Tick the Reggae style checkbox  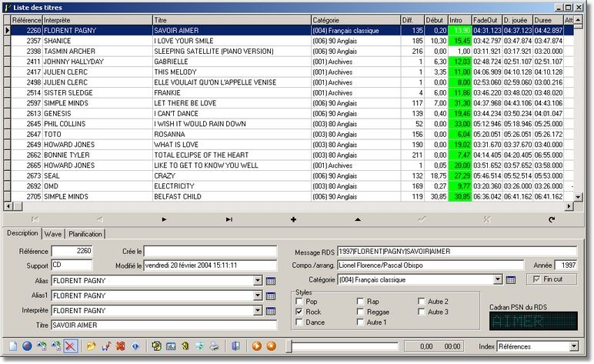360,312
